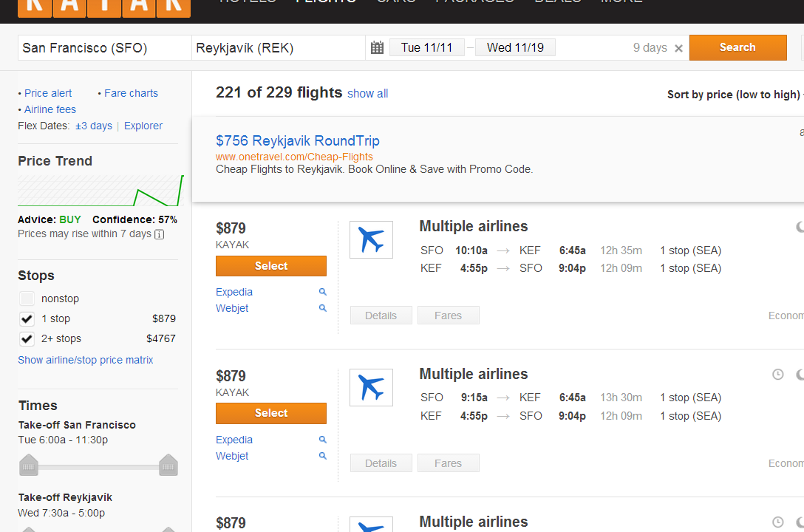Open the Show airline/stop price matrix link

tap(86, 360)
